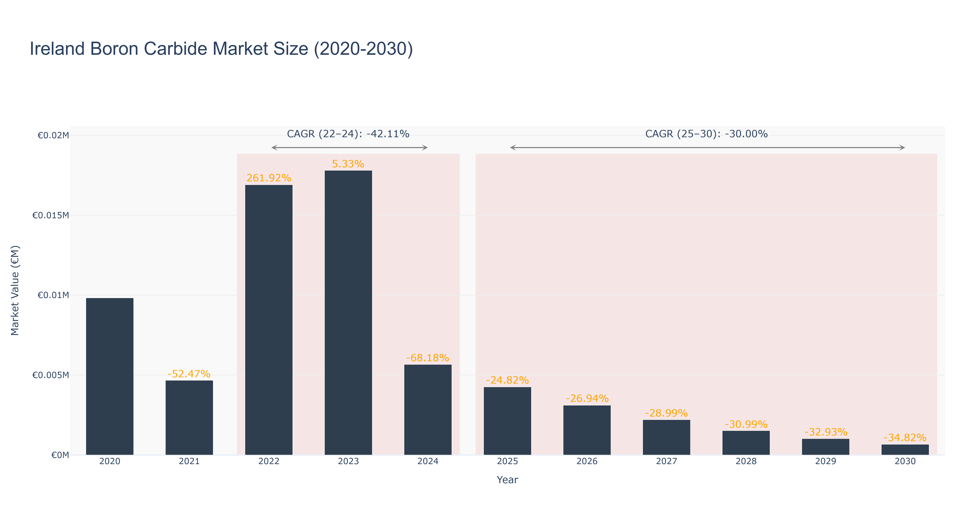This screenshot has width=980, height=525.
Task: Click the 2029 x-axis tick label
Action: click(825, 461)
